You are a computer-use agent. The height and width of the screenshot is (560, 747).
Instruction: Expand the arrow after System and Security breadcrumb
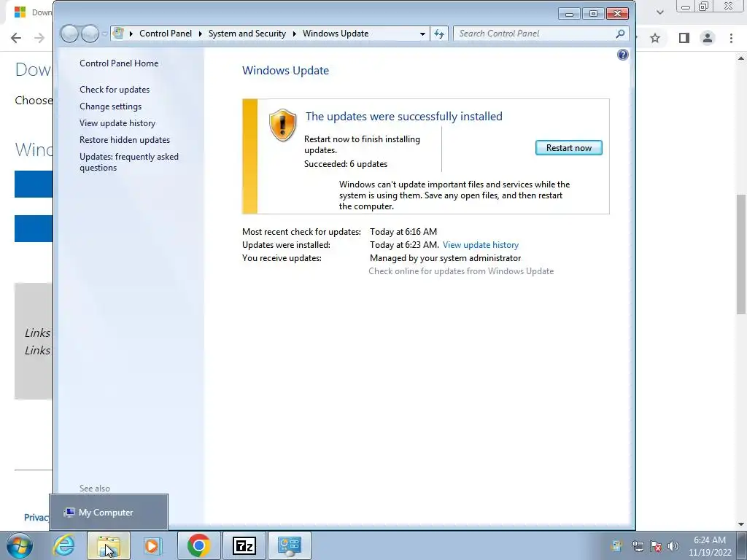(x=295, y=34)
